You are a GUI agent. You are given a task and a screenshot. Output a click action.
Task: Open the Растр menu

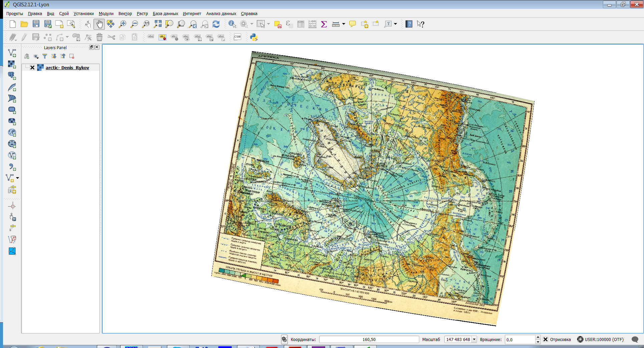pos(142,14)
